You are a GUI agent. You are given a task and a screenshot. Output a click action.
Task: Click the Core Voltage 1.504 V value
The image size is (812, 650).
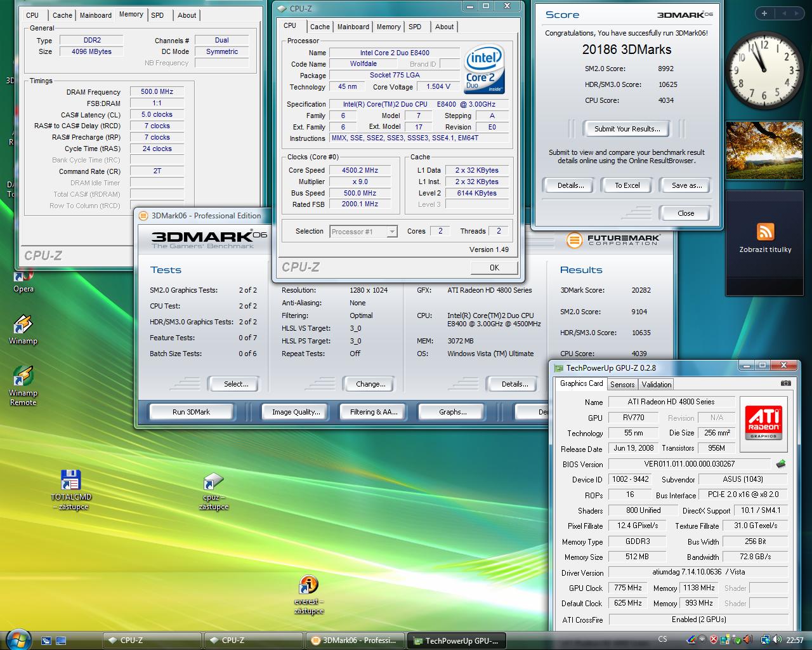coord(438,86)
